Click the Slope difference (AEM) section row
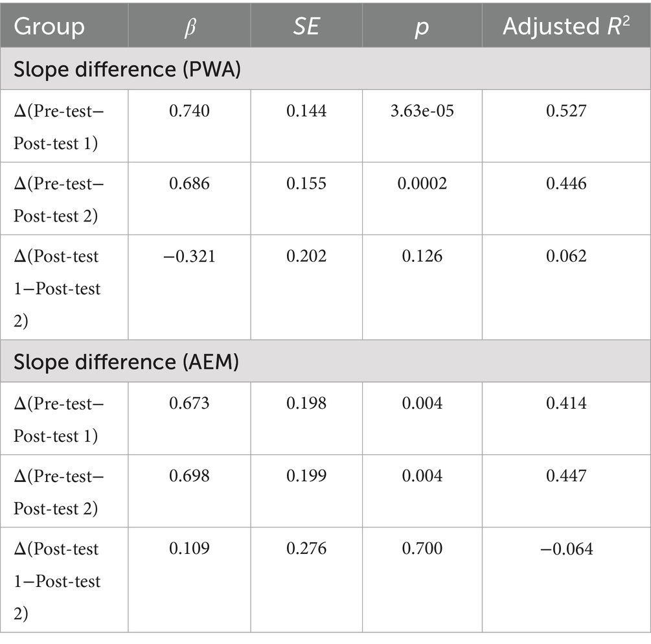 click(x=126, y=362)
